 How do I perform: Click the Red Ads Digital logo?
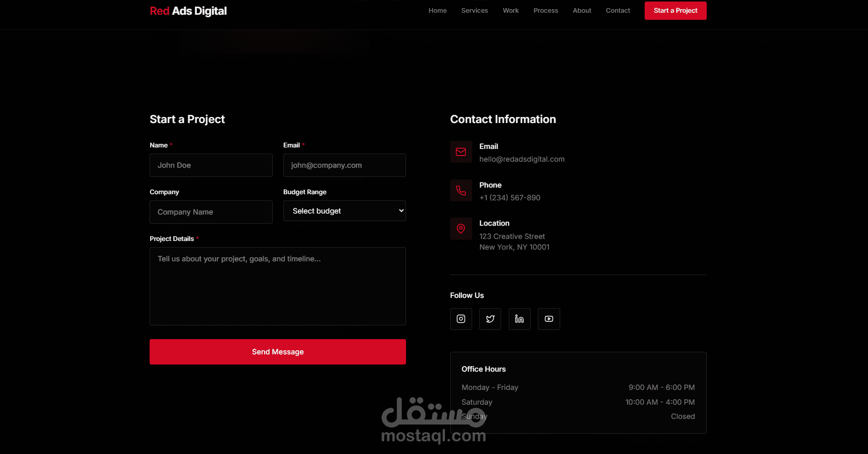tap(188, 11)
